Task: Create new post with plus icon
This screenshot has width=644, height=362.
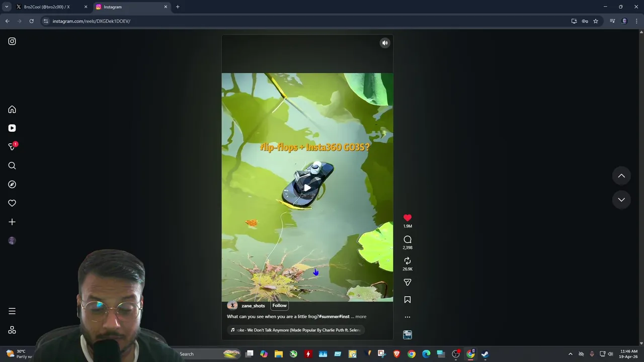Action: 12,222
